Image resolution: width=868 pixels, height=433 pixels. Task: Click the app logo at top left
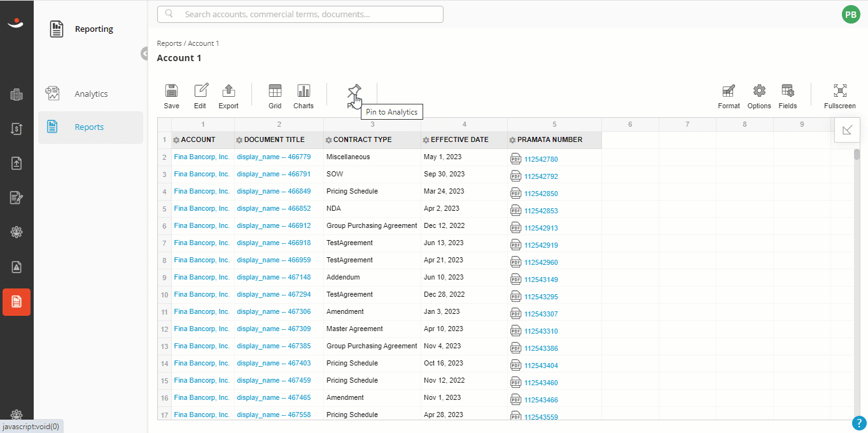(17, 23)
